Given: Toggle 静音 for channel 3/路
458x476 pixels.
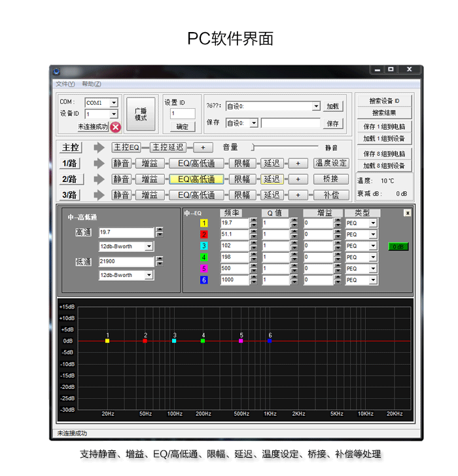Looking at the screenshot, I should [x=121, y=195].
